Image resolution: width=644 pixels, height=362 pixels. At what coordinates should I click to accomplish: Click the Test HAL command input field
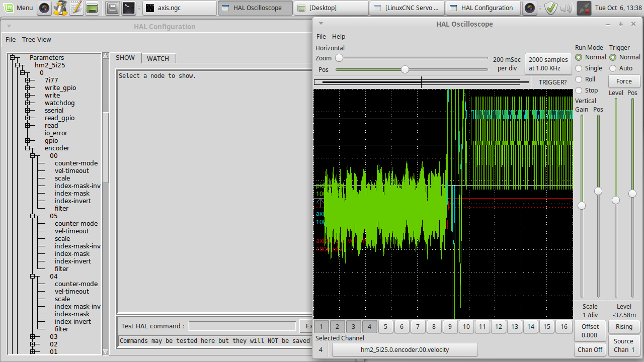tap(243, 326)
